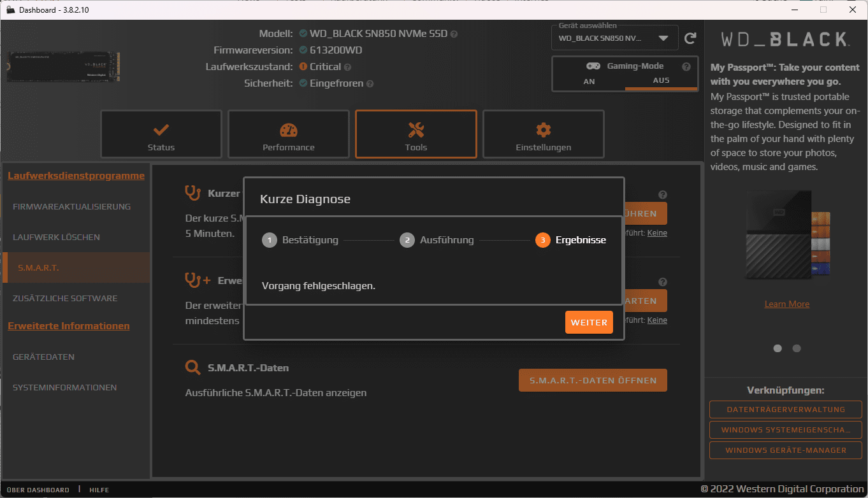The image size is (868, 498).
Task: Click the firmware version 613200WD text
Action: click(x=336, y=50)
